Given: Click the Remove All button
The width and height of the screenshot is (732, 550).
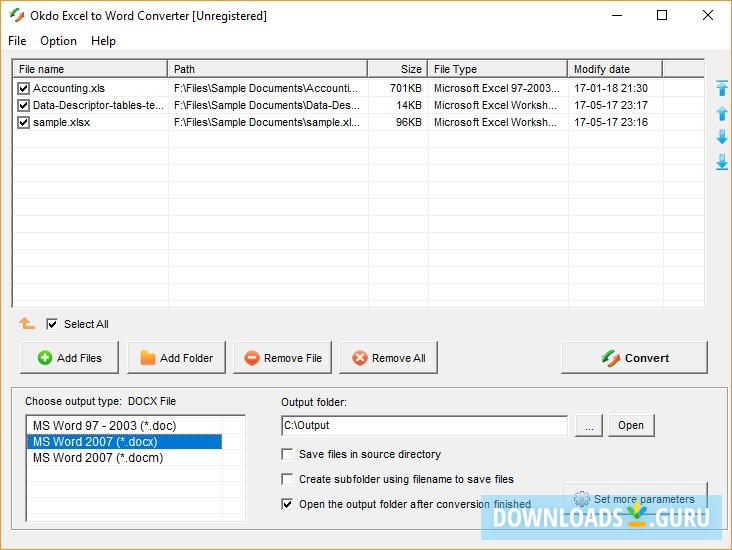Looking at the screenshot, I should point(388,358).
